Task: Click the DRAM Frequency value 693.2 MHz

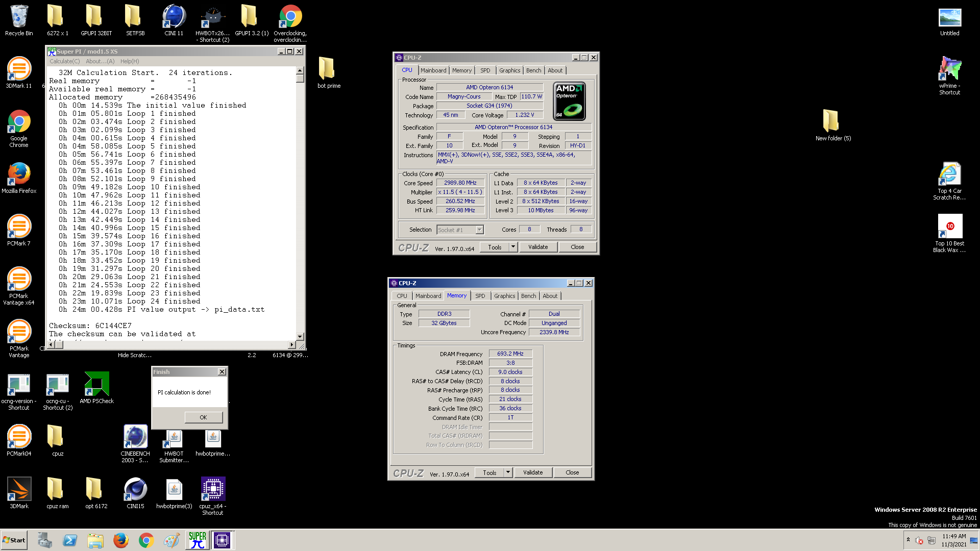Action: tap(510, 354)
